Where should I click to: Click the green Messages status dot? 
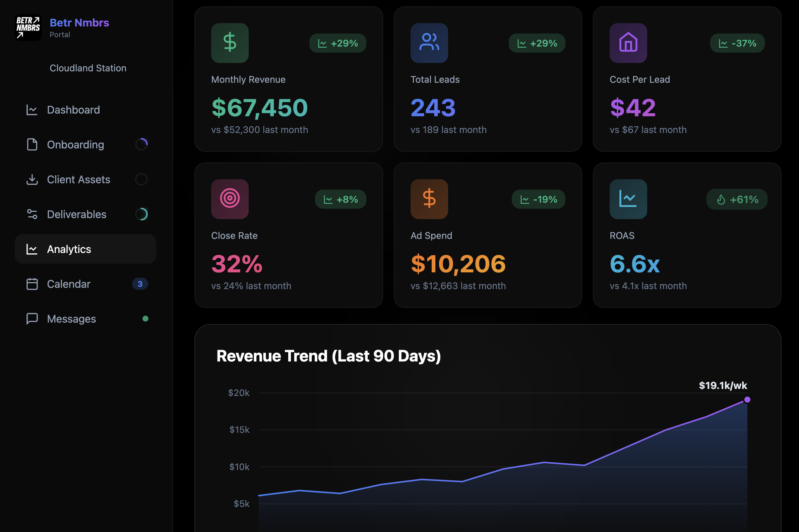click(145, 319)
